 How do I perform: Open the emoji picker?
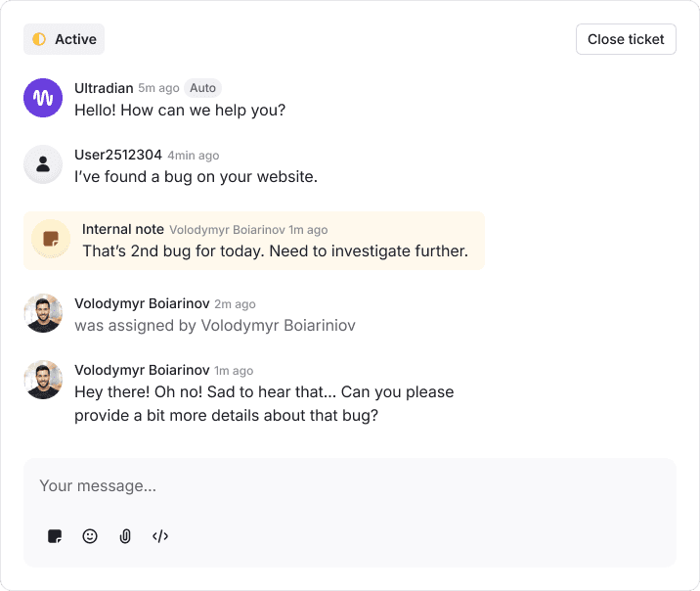pos(90,536)
